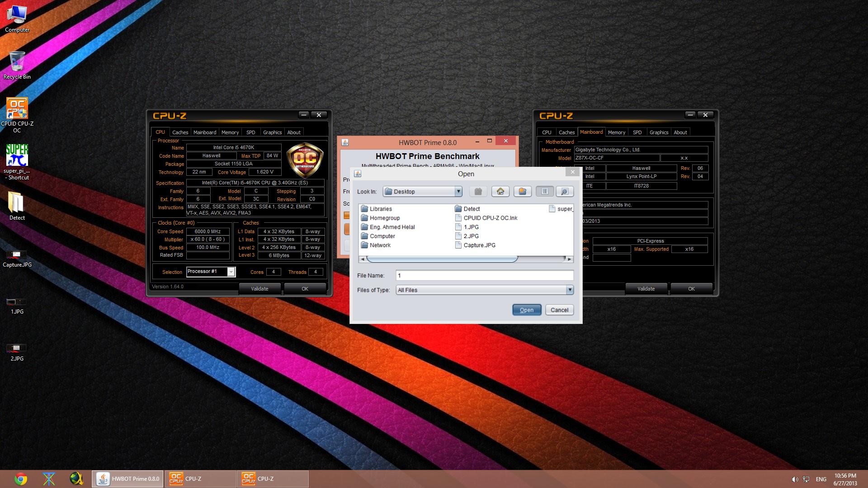The image size is (868, 488).
Task: Click the file list scroll right arrow
Action: point(569,259)
